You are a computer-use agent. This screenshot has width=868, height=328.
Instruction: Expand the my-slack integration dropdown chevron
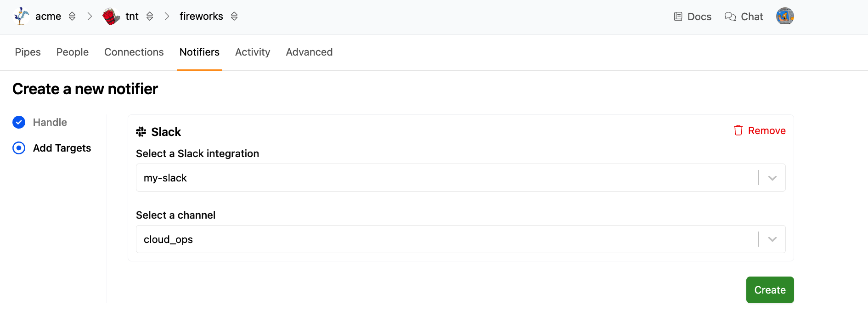pos(772,178)
